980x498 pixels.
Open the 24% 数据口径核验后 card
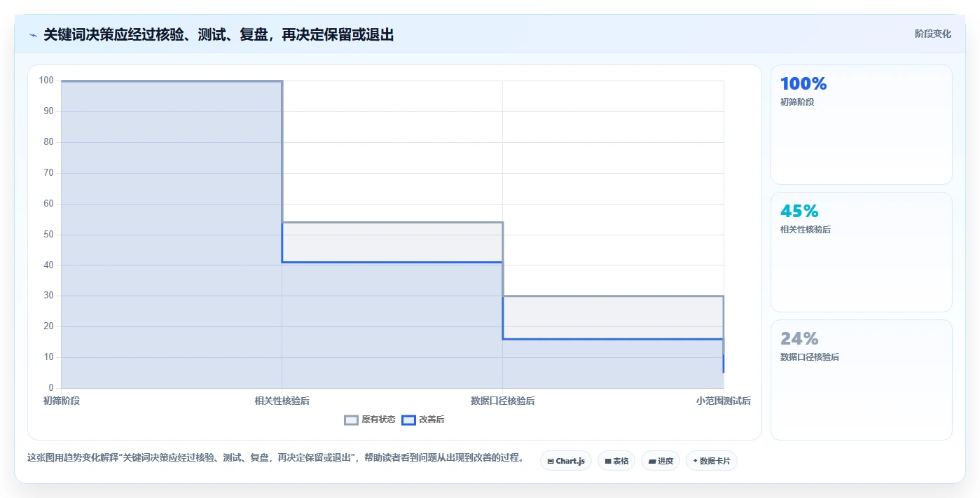point(862,380)
